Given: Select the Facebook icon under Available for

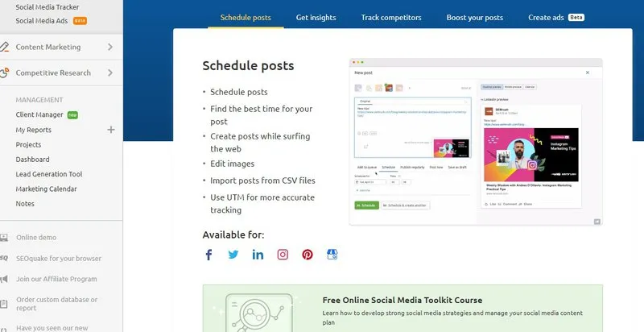Looking at the screenshot, I should [208, 255].
